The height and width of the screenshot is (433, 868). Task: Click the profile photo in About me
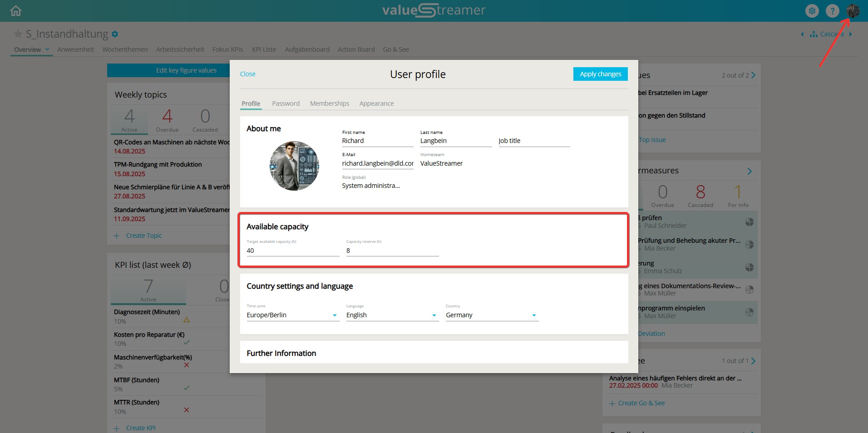(294, 166)
